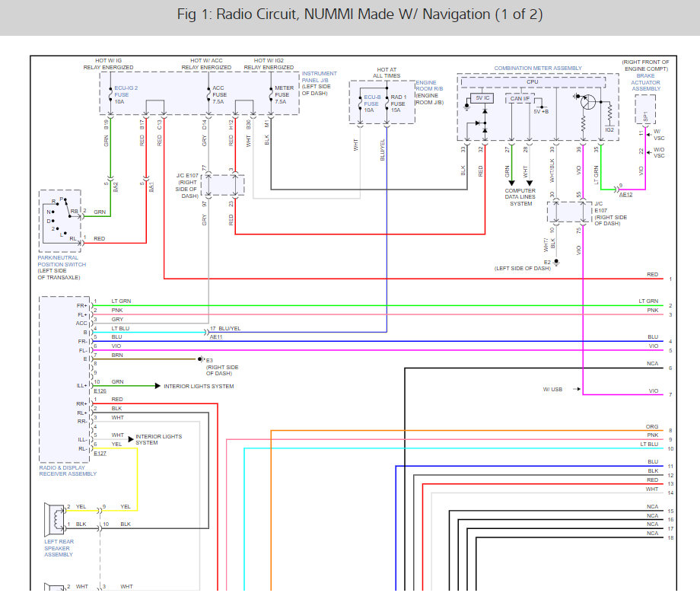Click 'HOT W/ IG2 RELAY ENERGIZED' label
The height and width of the screenshot is (612, 700).
pos(269,64)
